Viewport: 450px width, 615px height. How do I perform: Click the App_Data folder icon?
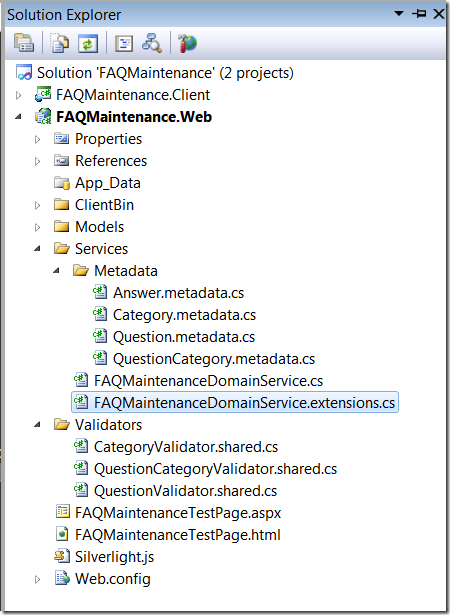coord(62,183)
